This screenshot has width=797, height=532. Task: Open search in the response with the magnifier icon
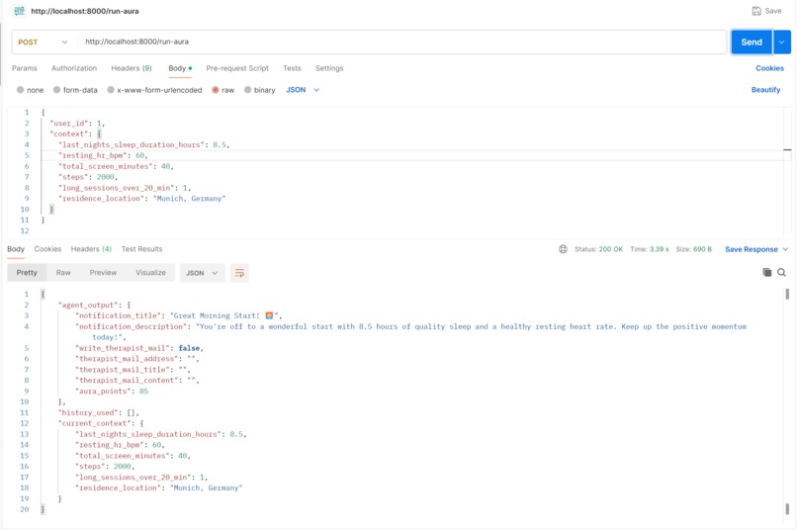782,273
